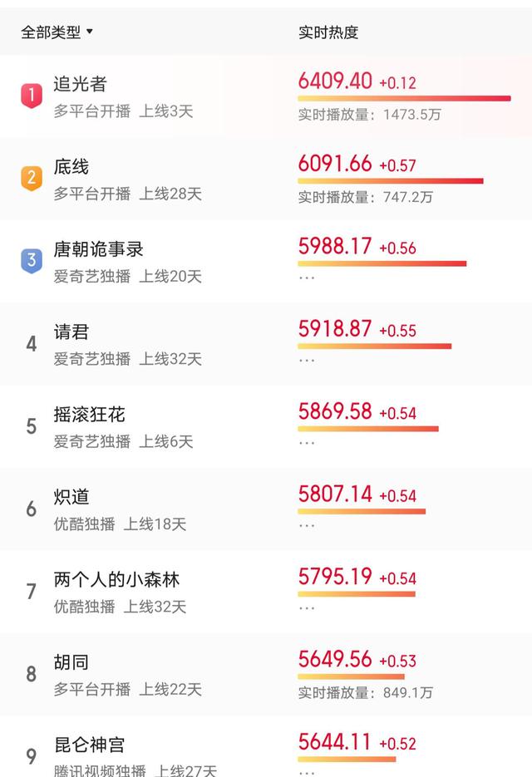Viewport: 532px width, 777px height.
Task: Open the show titled 追光者
Action: tap(81, 84)
